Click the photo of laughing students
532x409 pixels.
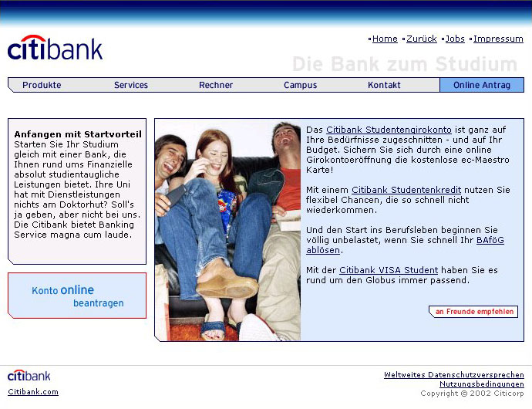[227, 230]
